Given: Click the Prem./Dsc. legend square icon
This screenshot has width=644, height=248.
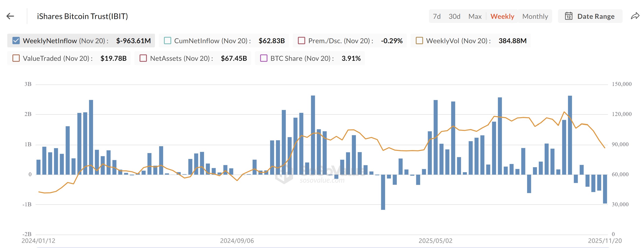Looking at the screenshot, I should (x=301, y=40).
